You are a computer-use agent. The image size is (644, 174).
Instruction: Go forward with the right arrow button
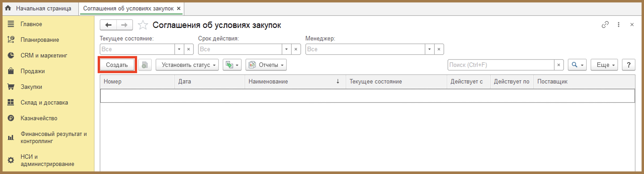pyautogui.click(x=124, y=25)
